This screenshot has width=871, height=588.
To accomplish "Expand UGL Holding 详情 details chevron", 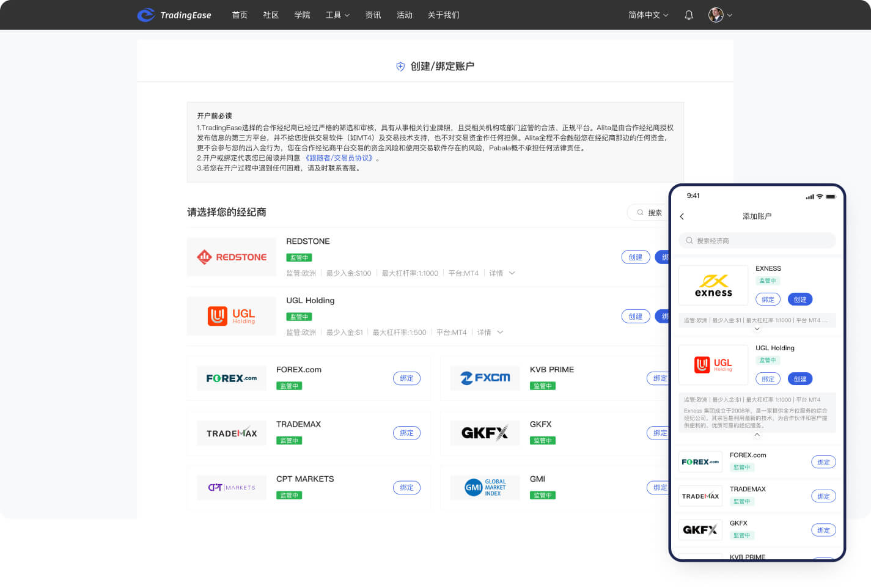I will 500,333.
